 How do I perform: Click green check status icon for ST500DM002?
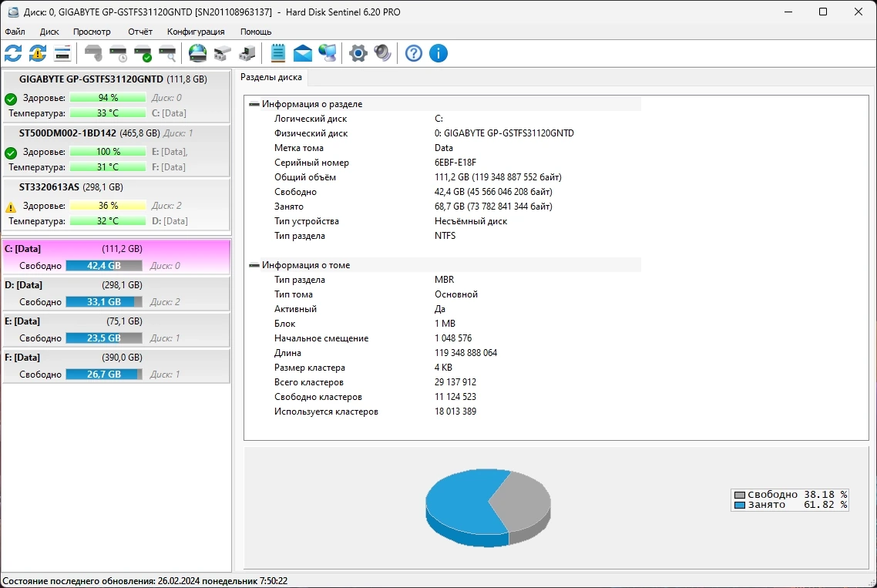[11, 153]
